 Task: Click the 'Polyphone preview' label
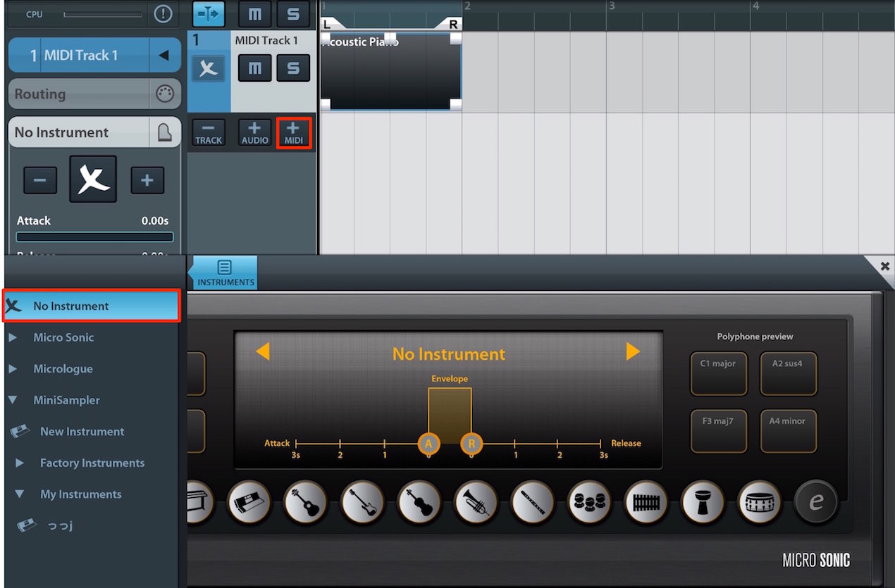(x=755, y=337)
